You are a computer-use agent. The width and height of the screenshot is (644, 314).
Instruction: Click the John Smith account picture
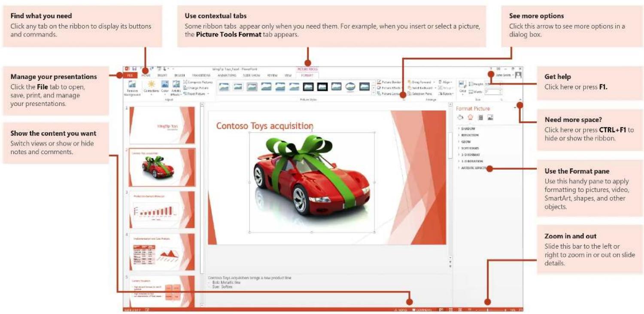click(518, 75)
